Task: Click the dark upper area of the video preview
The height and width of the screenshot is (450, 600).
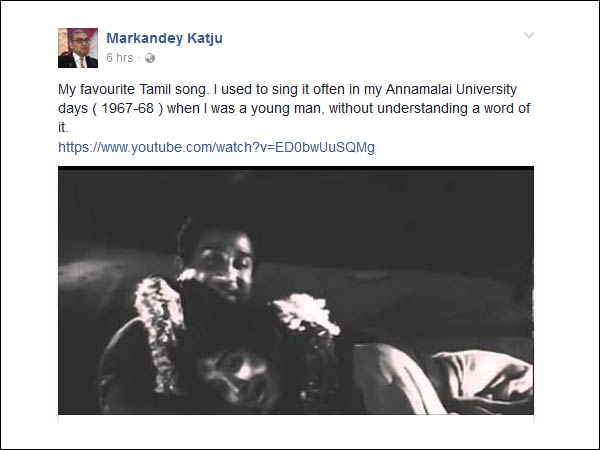Action: pos(296,199)
